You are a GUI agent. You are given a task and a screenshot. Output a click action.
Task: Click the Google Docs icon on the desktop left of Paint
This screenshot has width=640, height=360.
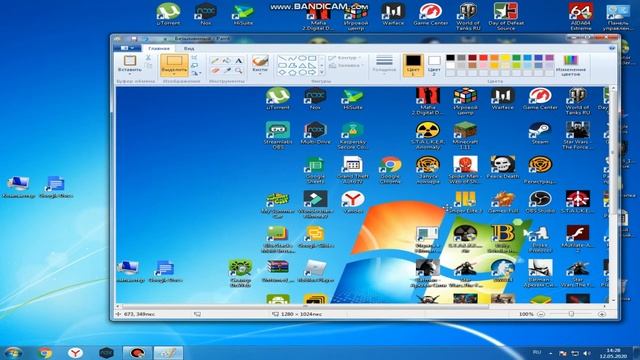click(x=56, y=187)
